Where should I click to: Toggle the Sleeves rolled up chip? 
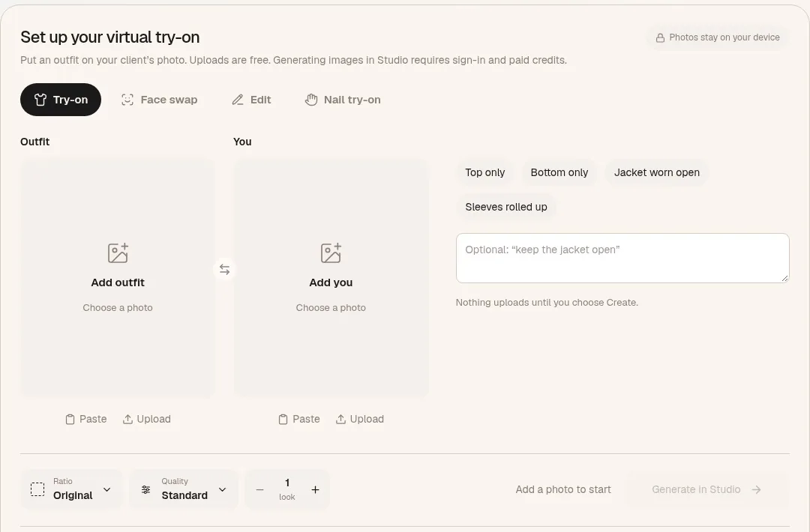pyautogui.click(x=506, y=207)
